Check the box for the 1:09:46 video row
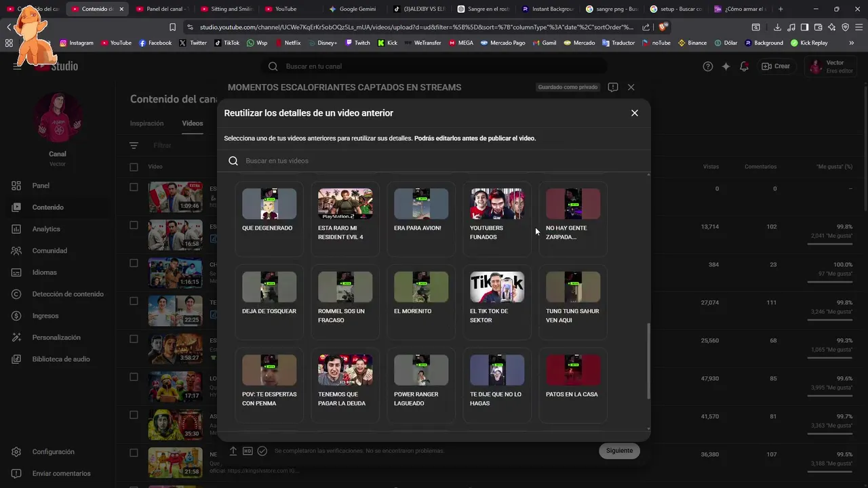Viewport: 868px width, 488px height. tap(134, 187)
